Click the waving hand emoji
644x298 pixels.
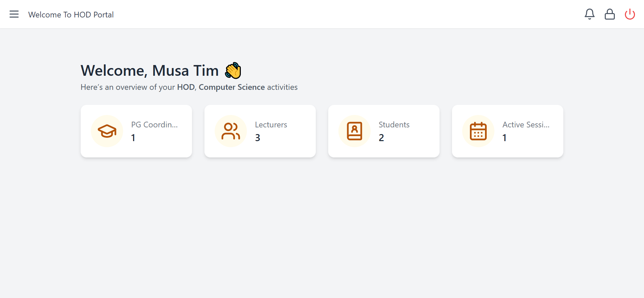(x=233, y=71)
